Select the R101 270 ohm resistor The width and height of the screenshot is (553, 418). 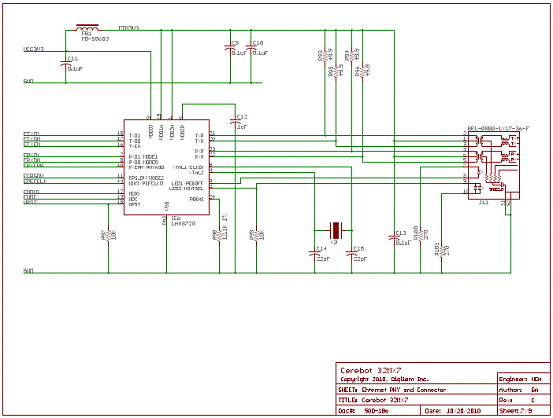click(442, 249)
